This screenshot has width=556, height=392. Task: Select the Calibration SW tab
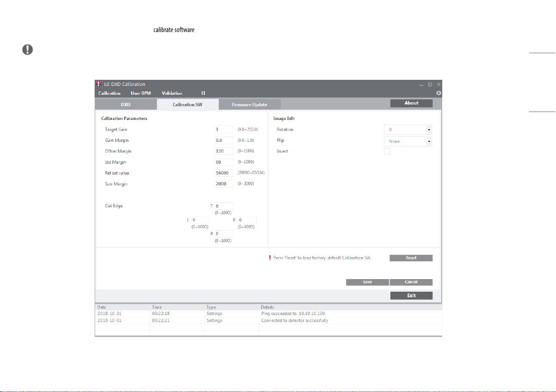(x=188, y=104)
